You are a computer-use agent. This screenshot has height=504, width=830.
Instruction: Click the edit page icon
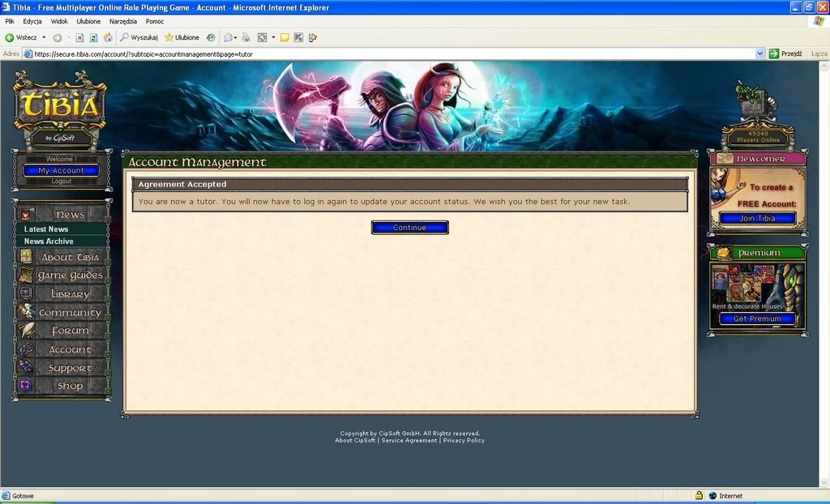point(262,37)
